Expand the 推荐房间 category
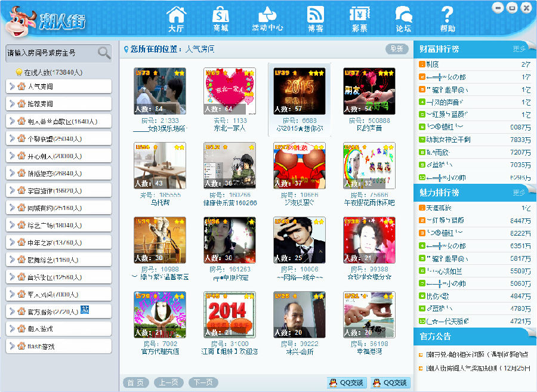Screen dimensions: 537x392 12,104
